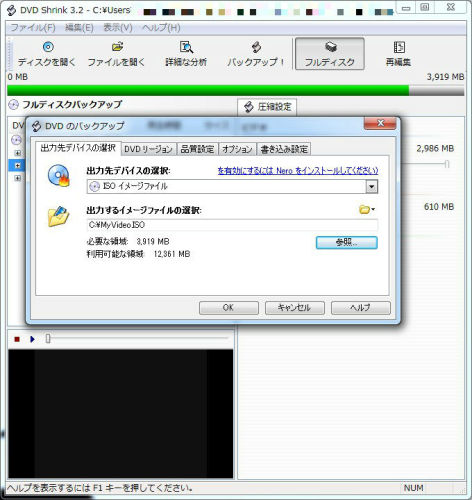Click the ディスクを開く (Open Disc) toolbar icon

pyautogui.click(x=47, y=54)
